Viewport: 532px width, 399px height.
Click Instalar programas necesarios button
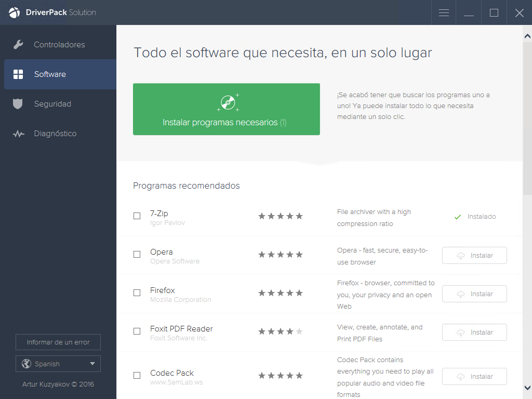coord(227,109)
